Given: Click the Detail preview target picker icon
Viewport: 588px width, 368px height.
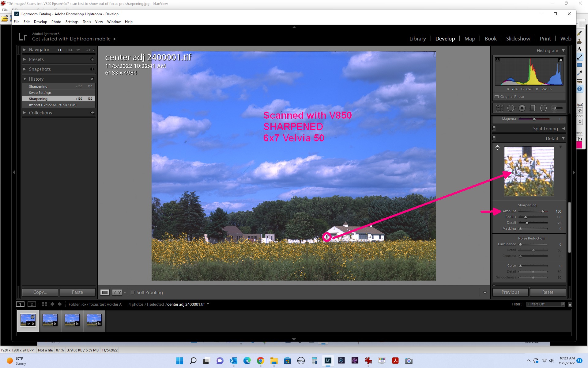Looking at the screenshot, I should [x=498, y=148].
